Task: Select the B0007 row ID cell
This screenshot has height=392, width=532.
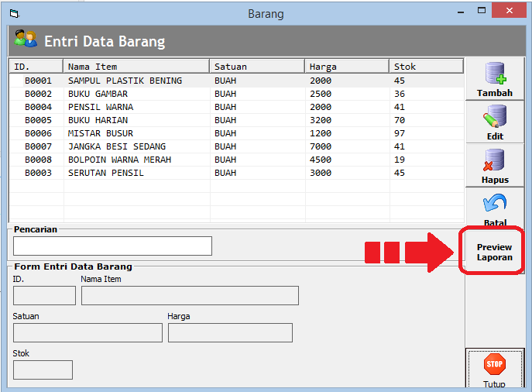Action: 39,146
